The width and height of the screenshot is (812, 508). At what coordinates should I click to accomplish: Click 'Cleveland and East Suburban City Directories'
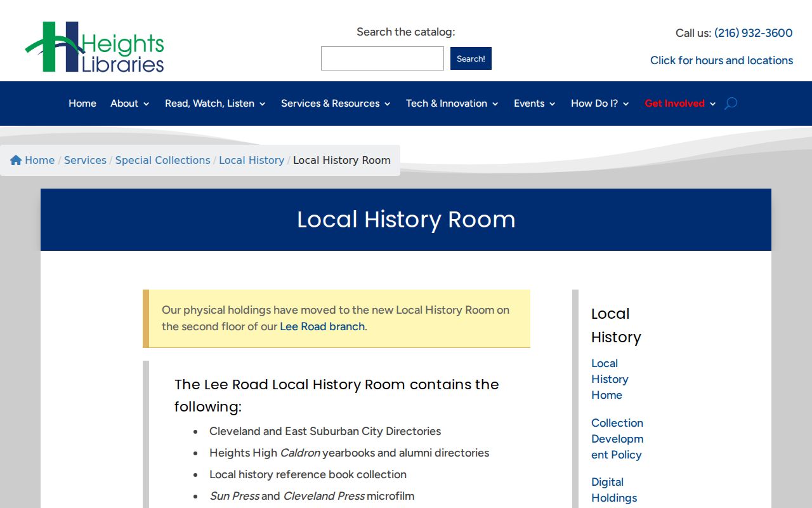[x=325, y=431]
